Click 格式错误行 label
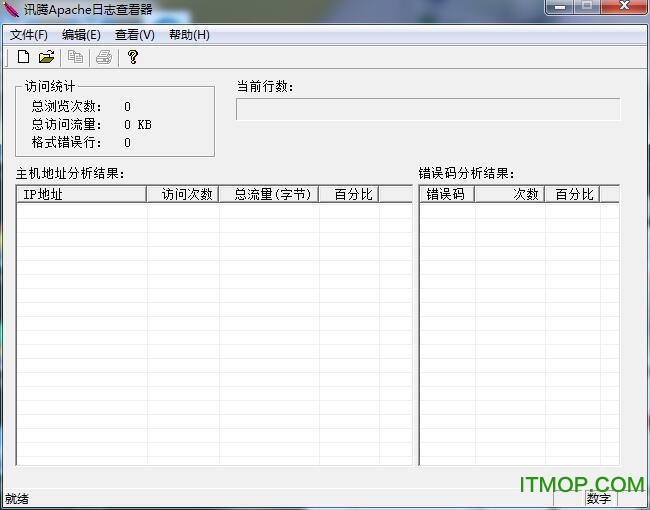Screen dimensions: 650x510 pyautogui.click(x=66, y=143)
